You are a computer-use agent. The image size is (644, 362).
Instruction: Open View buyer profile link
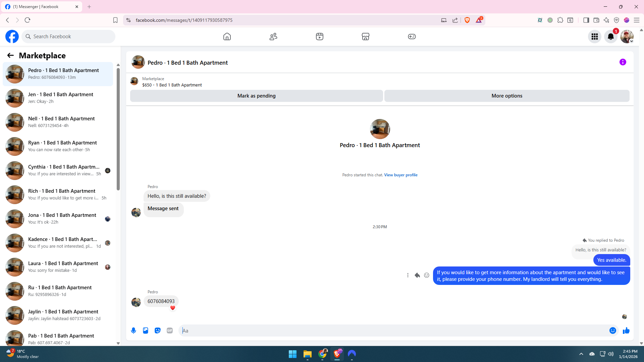point(400,175)
